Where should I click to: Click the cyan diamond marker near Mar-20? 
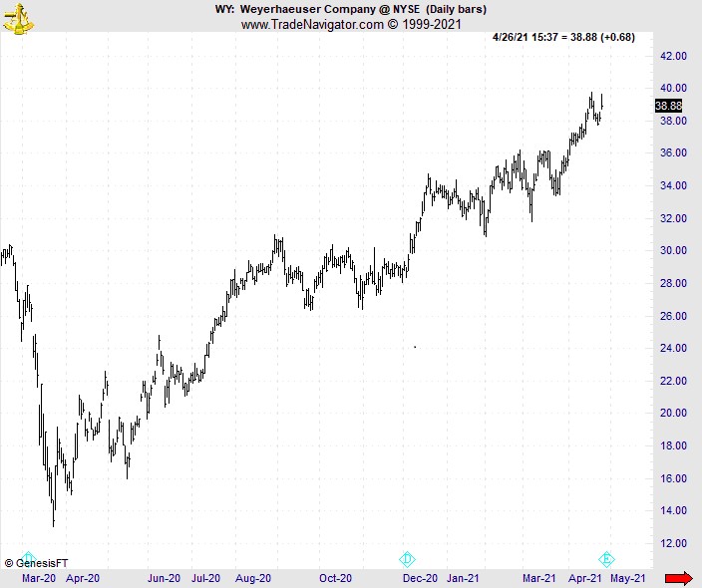tap(28, 557)
